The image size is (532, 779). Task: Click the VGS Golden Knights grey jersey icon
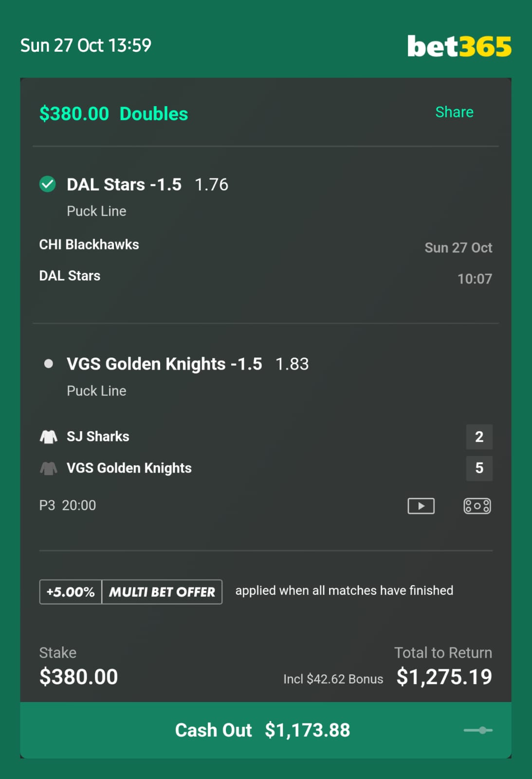[48, 468]
